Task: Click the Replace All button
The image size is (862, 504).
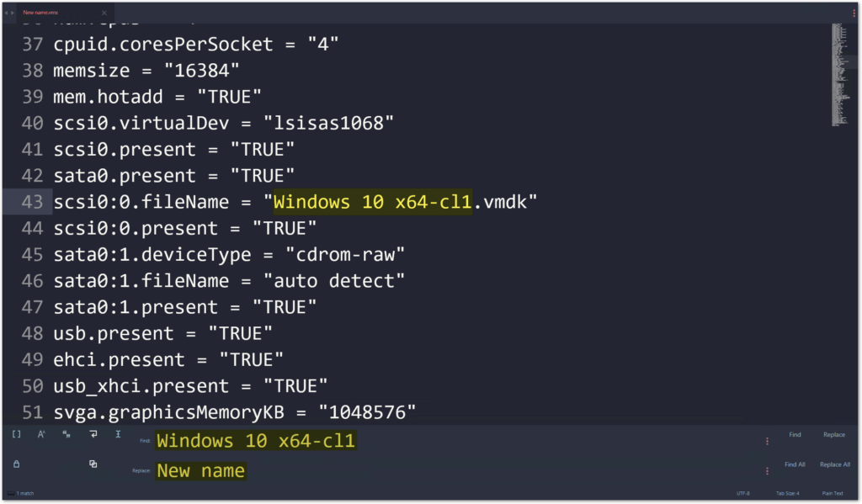Action: (834, 464)
